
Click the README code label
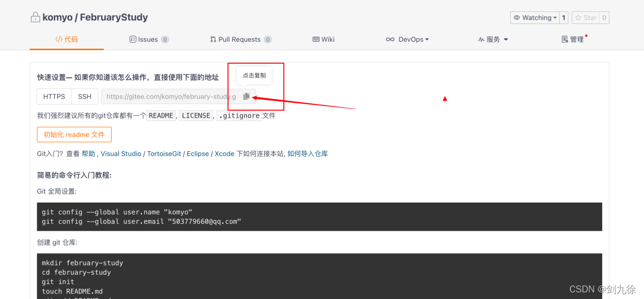coord(161,116)
